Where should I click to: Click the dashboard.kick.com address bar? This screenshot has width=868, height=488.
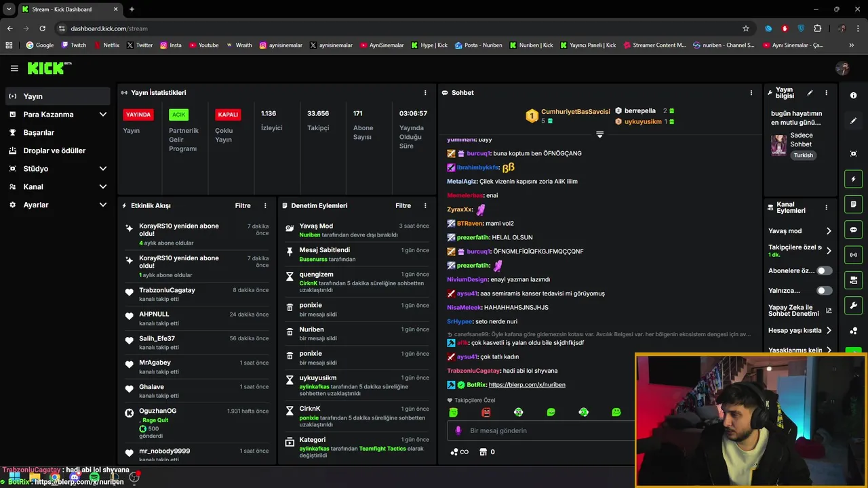pyautogui.click(x=400, y=28)
